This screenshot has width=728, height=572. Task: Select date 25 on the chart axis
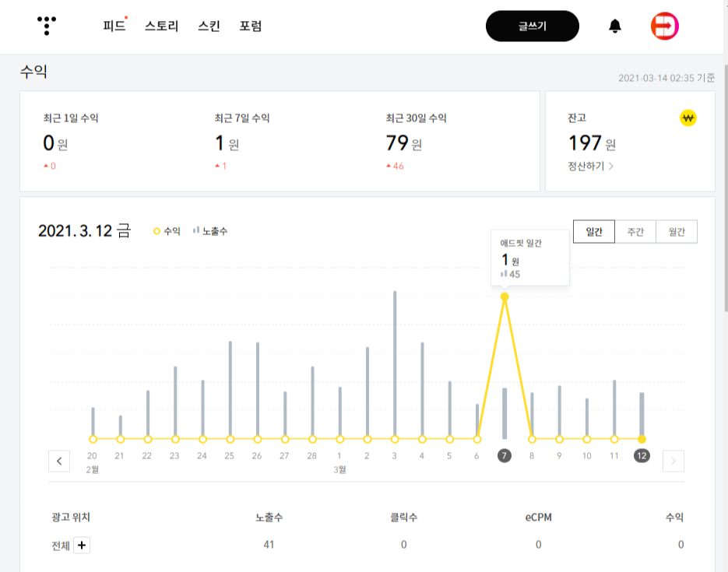[230, 456]
